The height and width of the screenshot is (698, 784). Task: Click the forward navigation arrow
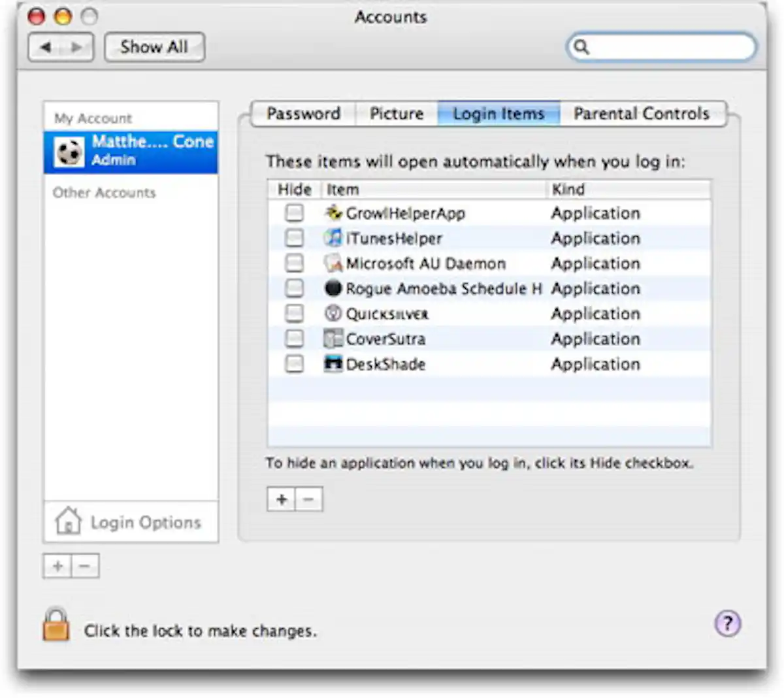click(x=77, y=47)
